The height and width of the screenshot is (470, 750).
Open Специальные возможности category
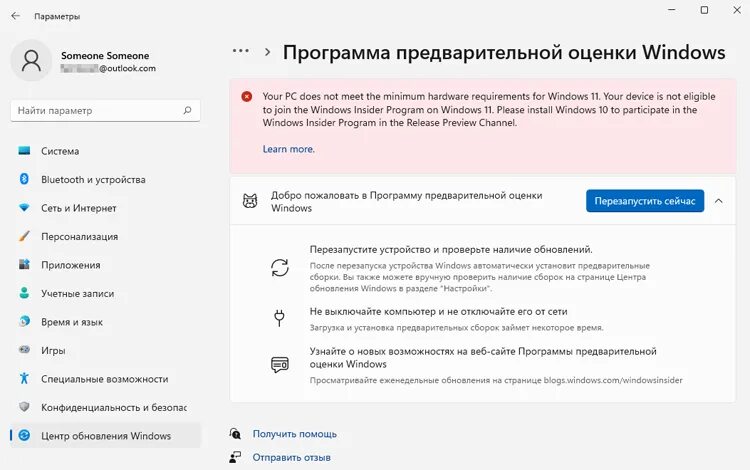point(106,379)
